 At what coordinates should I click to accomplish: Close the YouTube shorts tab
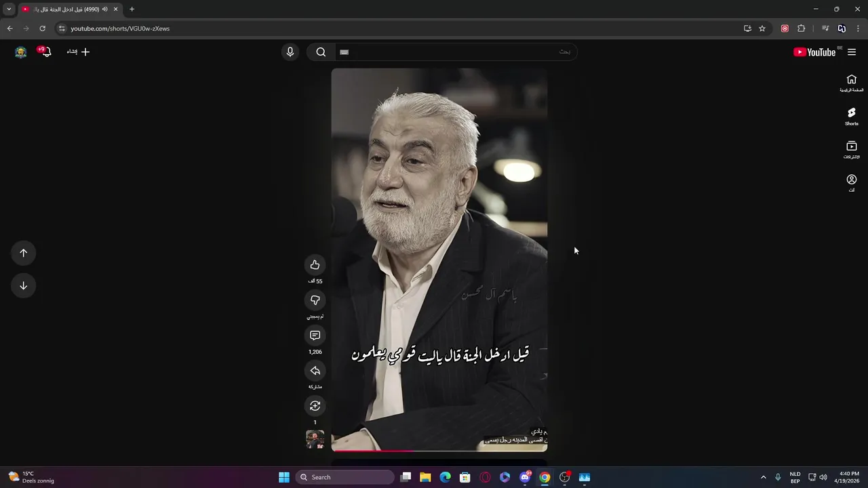115,9
